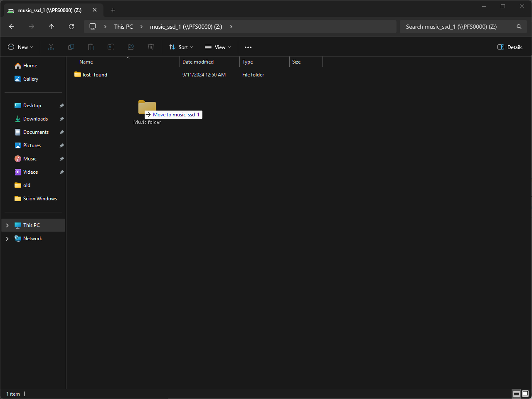Add a new tab
532x399 pixels.
pyautogui.click(x=113, y=10)
